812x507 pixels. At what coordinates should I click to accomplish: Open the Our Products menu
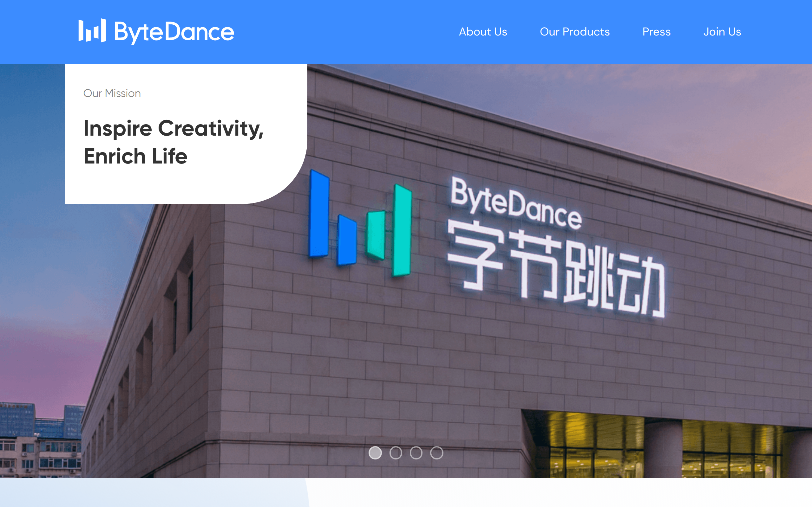tap(574, 32)
